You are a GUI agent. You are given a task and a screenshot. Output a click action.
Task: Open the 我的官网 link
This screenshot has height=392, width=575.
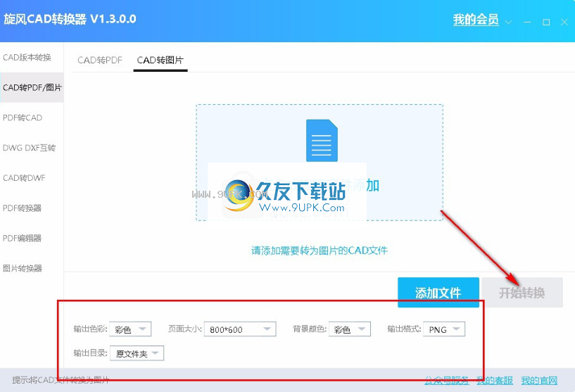pyautogui.click(x=539, y=380)
